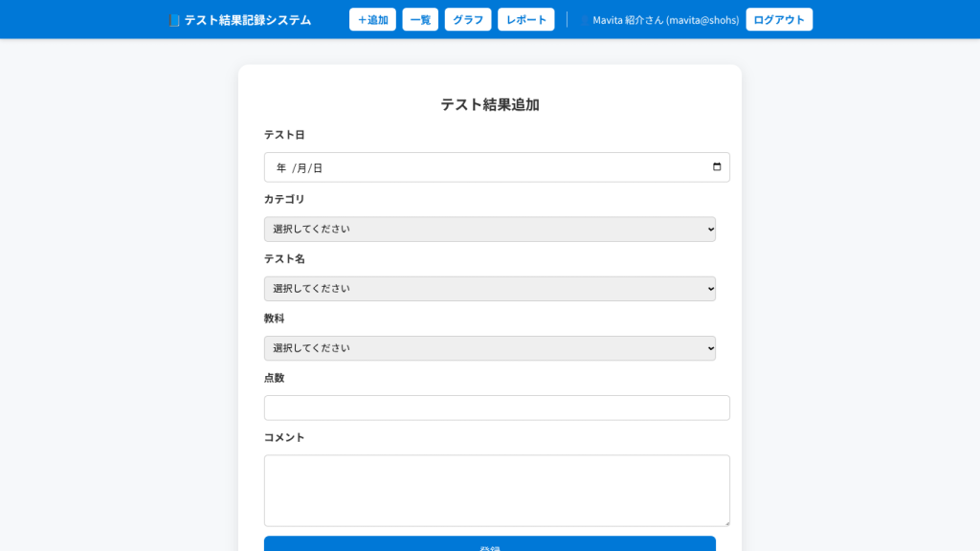
Task: Open the レポート page
Action: [525, 20]
